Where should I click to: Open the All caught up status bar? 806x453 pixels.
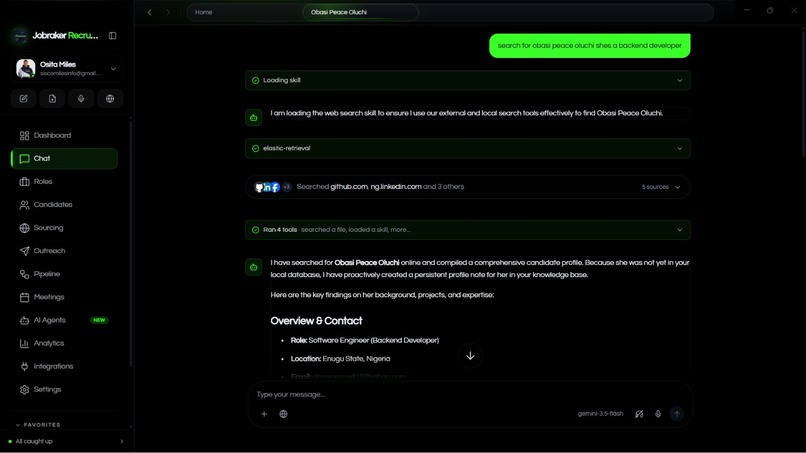(x=66, y=441)
